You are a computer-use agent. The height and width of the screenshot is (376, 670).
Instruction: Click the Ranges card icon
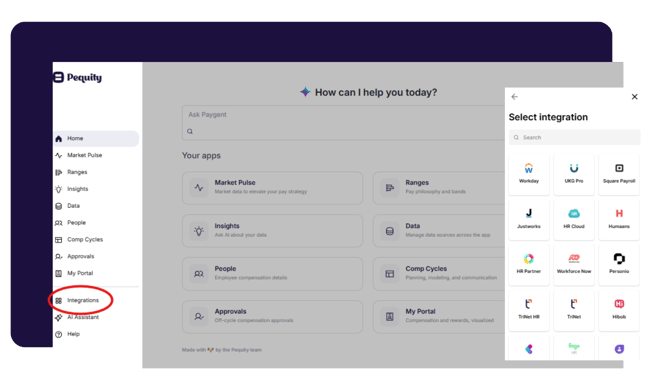pos(390,188)
